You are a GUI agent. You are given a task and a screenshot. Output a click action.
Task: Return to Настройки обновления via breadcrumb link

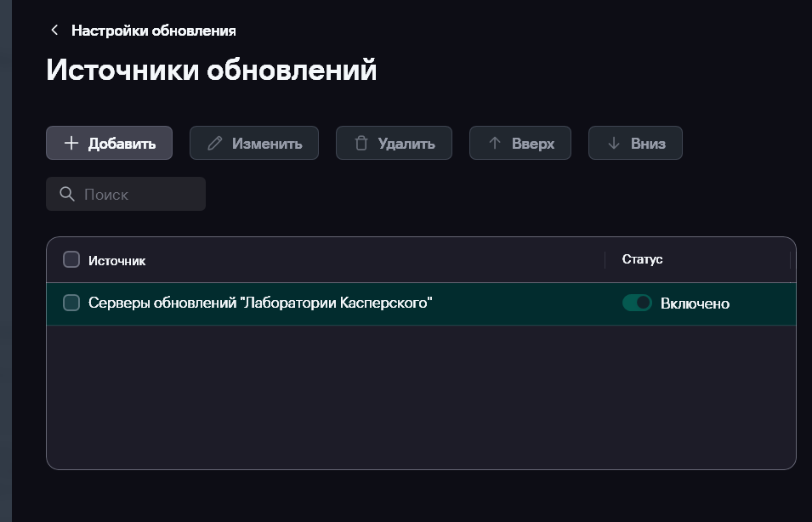point(153,31)
